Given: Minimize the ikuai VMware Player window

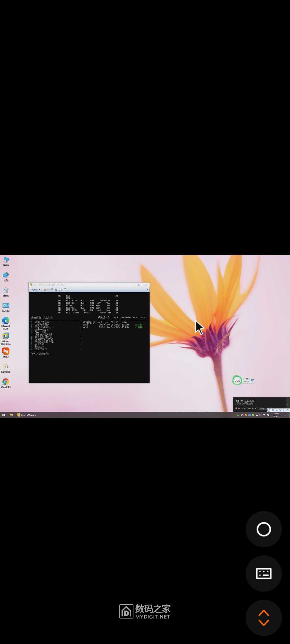Looking at the screenshot, I should pyautogui.click(x=132, y=285).
